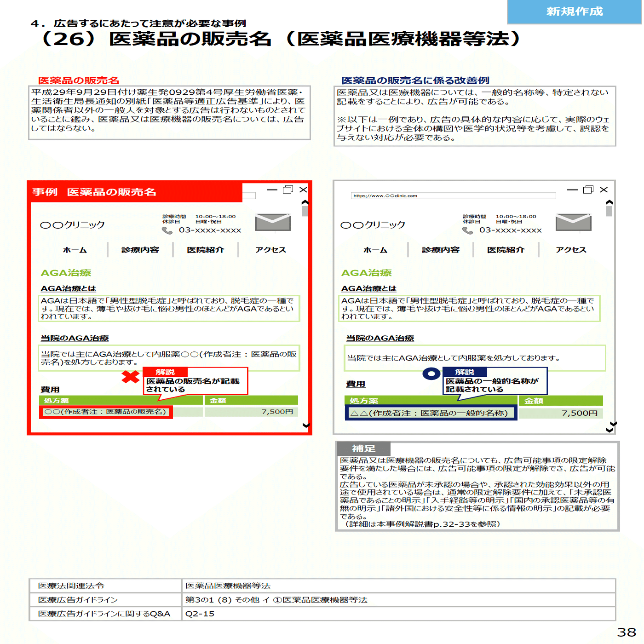Switch to the 診療内容 tab on the left page
This screenshot has width=644, height=644.
pos(140,250)
